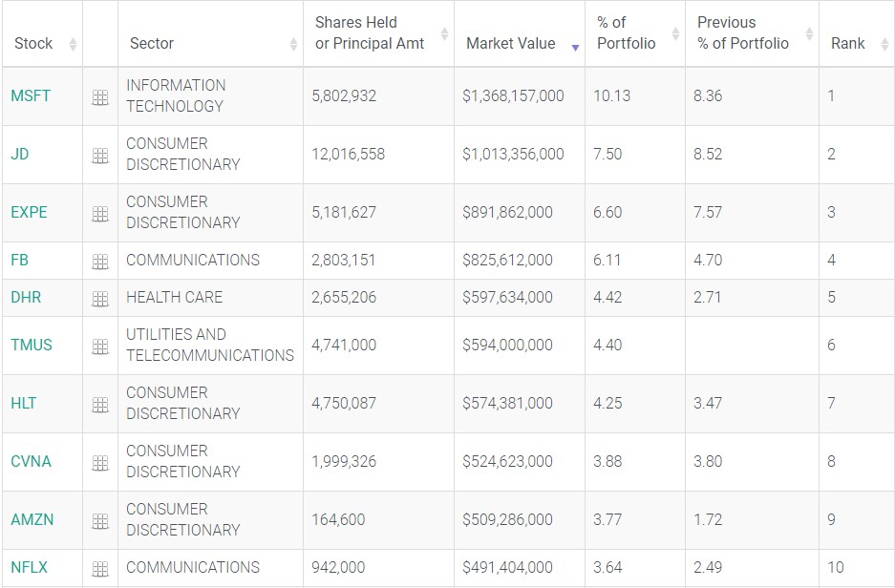Click the NFLX ticker link
The image size is (895, 588).
(x=30, y=567)
